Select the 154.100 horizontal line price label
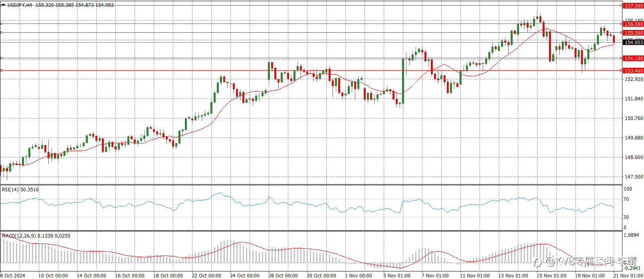Screen dimensions: 644x279 click(x=634, y=59)
